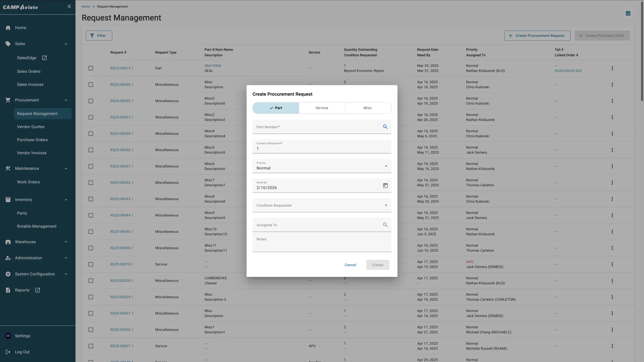Open the Priority dropdown

tap(321, 166)
